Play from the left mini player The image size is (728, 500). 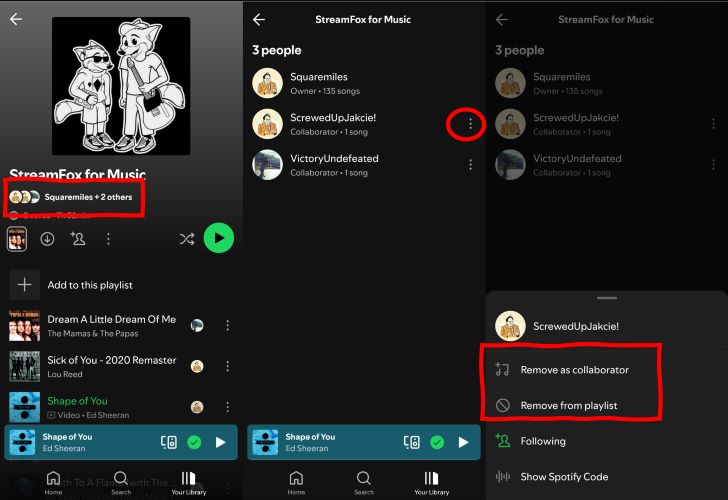[221, 442]
